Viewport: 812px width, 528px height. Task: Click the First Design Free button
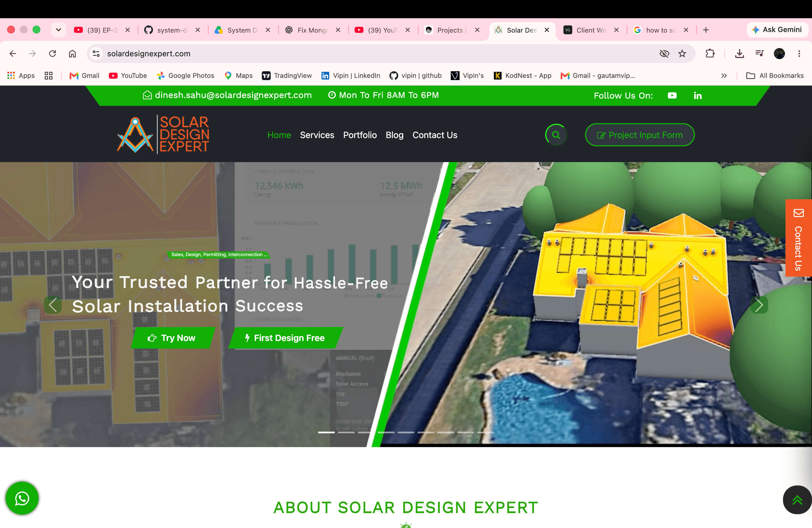[x=285, y=338]
